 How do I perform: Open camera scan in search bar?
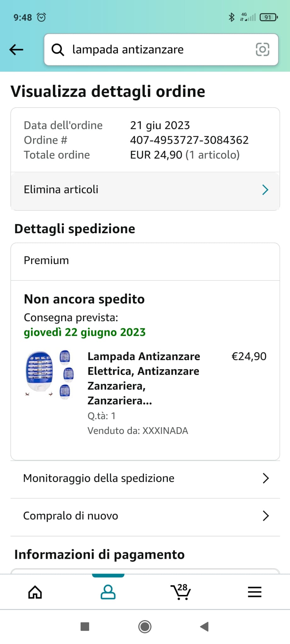click(262, 50)
